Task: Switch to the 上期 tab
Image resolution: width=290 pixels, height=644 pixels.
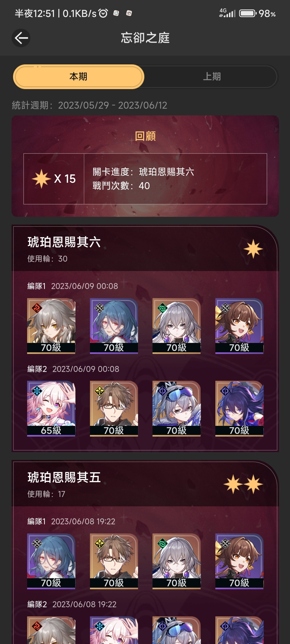Action: coord(212,76)
